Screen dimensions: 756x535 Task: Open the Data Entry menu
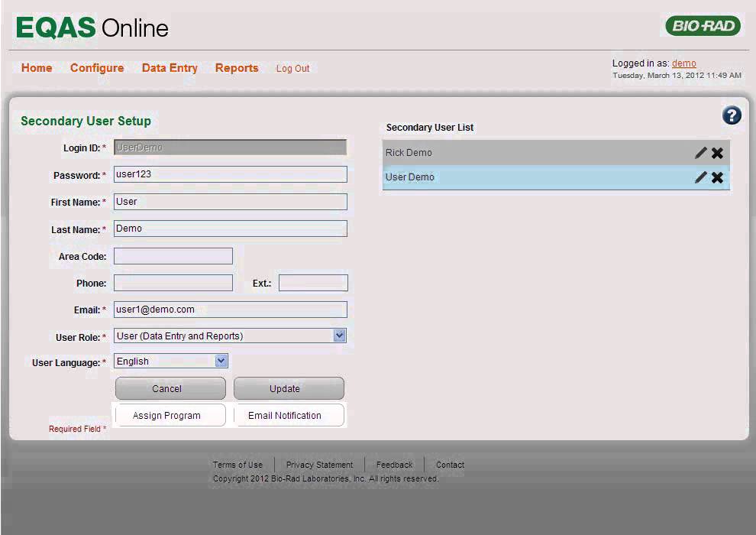coord(170,68)
